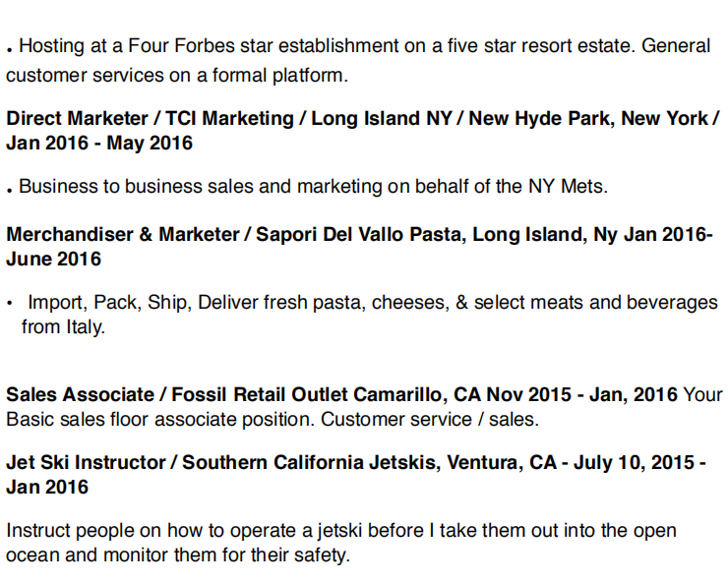Click the bullet before 'Hosting at a Four'
The width and height of the screenshot is (728, 583).
[9, 50]
